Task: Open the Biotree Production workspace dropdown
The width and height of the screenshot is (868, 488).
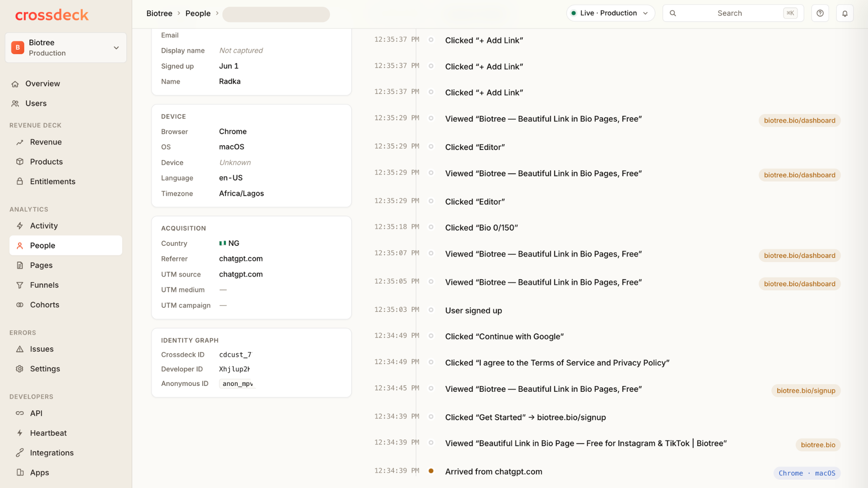Action: coord(66,47)
